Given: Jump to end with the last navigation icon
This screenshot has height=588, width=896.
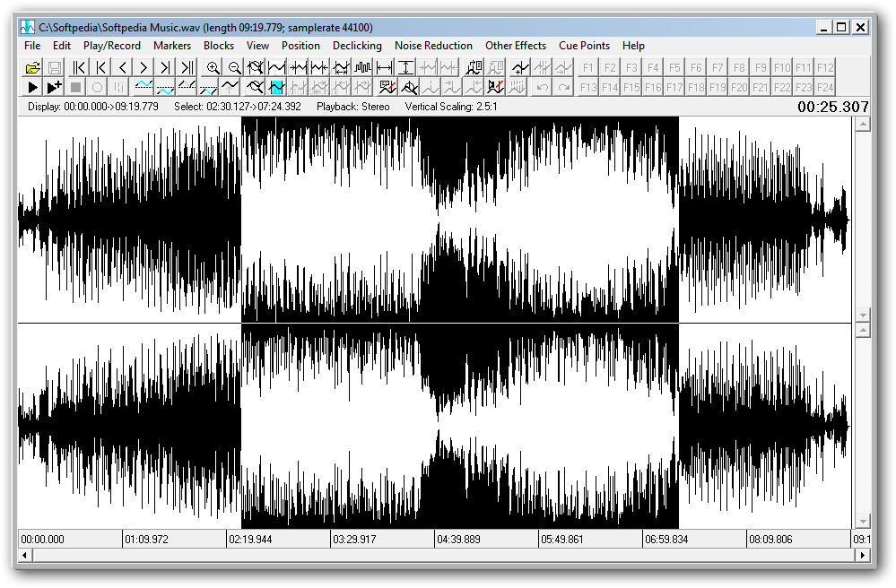Looking at the screenshot, I should [x=187, y=67].
